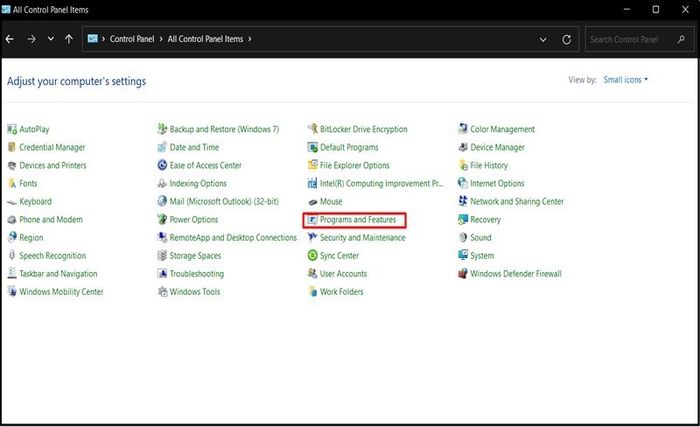The image size is (700, 427).
Task: Go up one level with Up arrow
Action: (69, 39)
